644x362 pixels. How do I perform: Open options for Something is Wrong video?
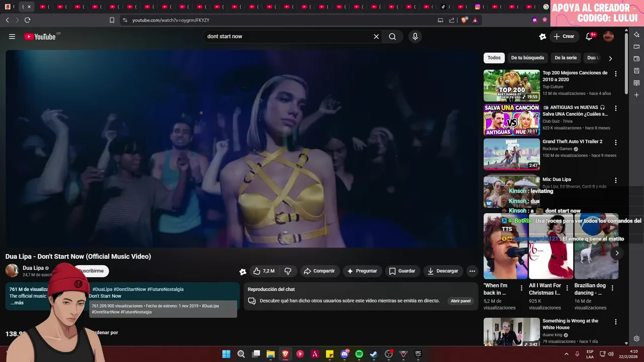click(615, 322)
